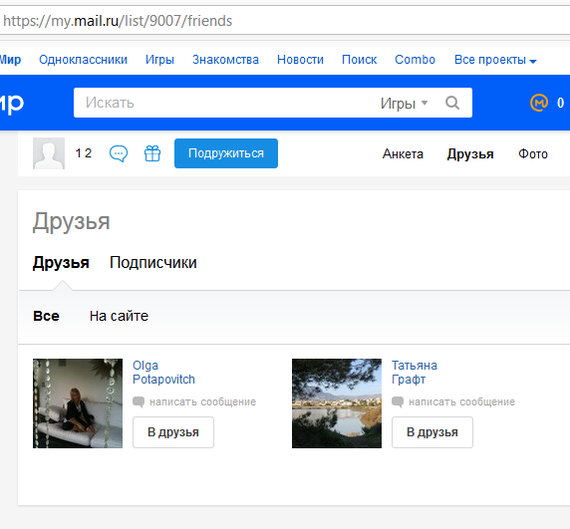
Task: Expand the Игры search category dropdown
Action: [x=404, y=104]
